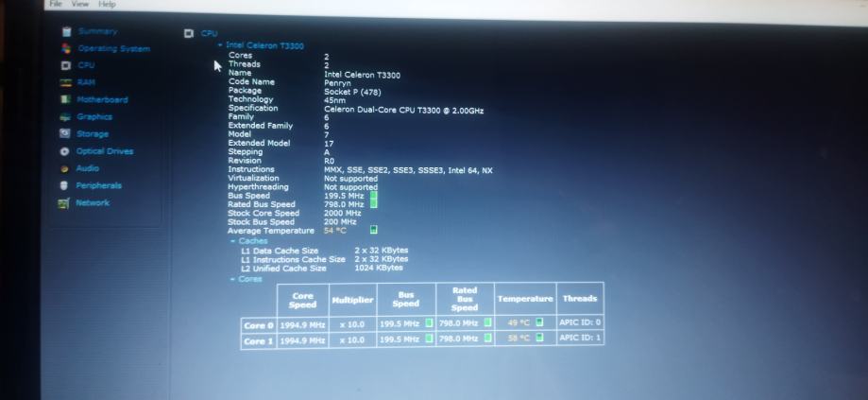Click the Temperature column header
Viewport: 868px width, 400px height.
click(x=525, y=299)
